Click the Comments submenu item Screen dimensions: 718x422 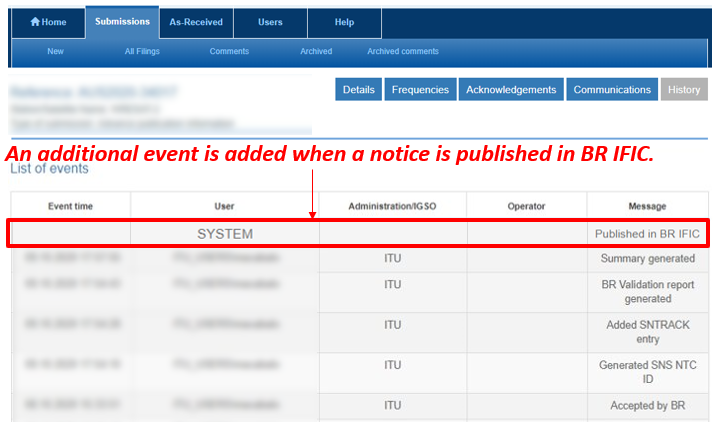[x=229, y=51]
